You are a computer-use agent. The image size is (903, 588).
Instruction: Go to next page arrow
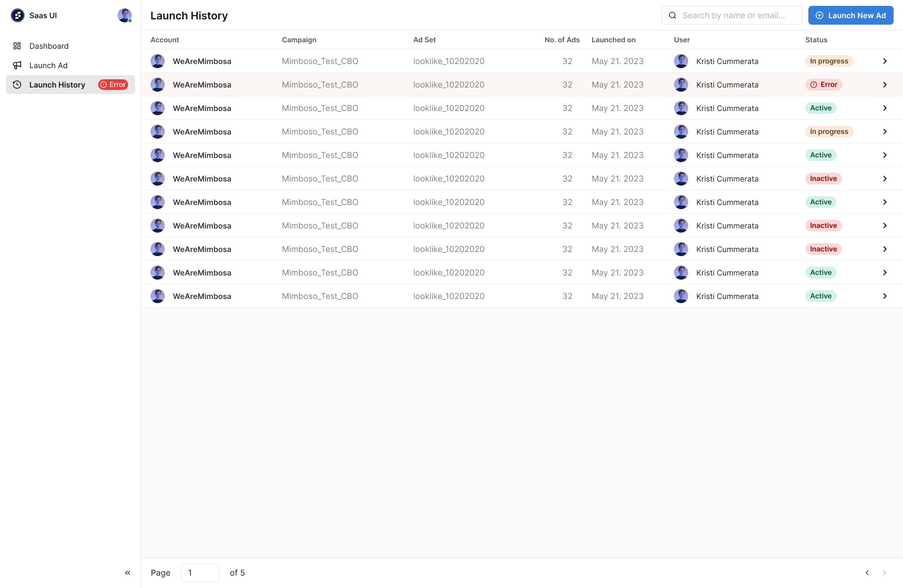click(885, 573)
